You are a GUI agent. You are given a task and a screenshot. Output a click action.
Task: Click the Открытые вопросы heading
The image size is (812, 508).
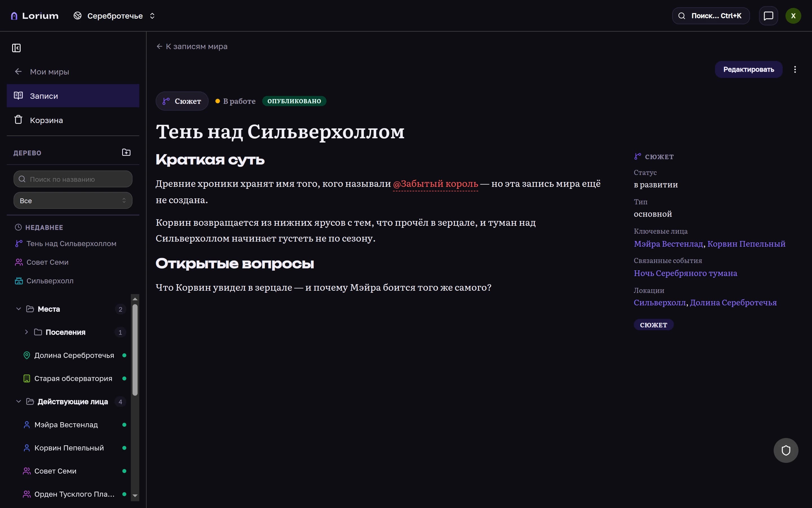tap(235, 264)
